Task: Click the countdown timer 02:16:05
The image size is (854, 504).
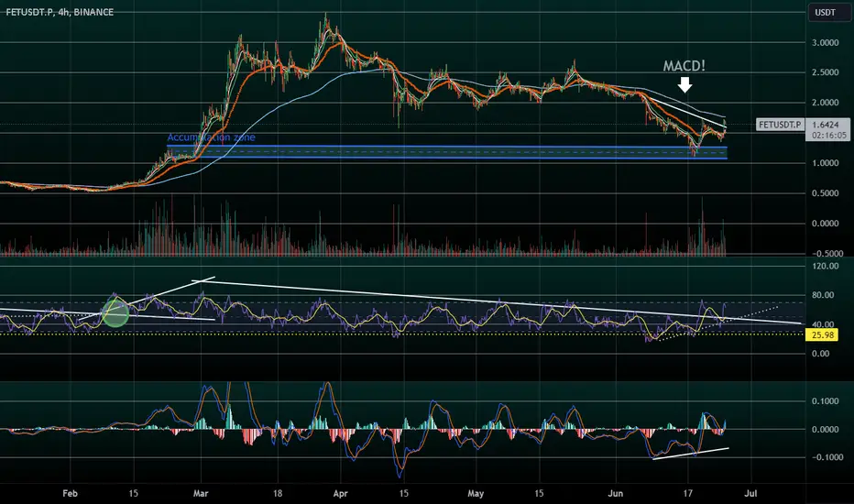Action: 828,135
